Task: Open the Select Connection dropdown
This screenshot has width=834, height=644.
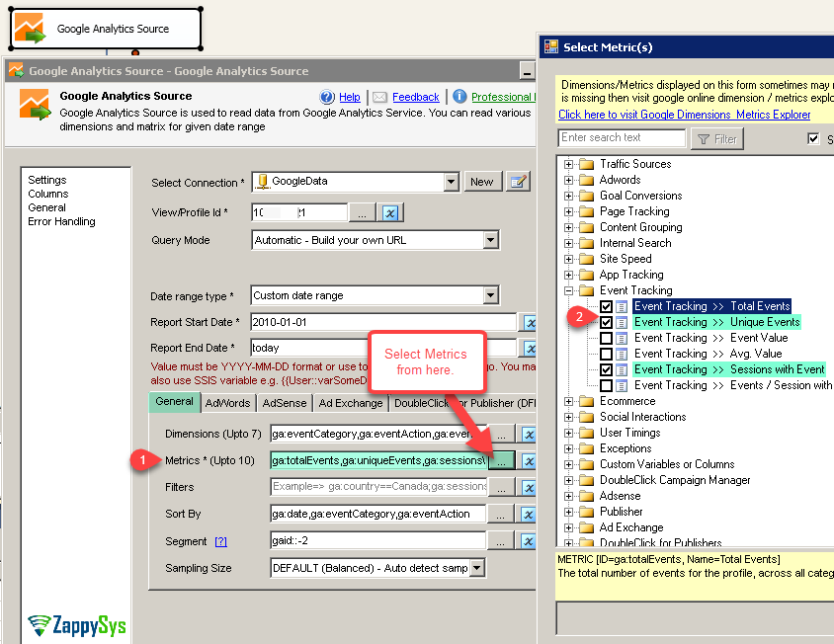Action: click(451, 182)
